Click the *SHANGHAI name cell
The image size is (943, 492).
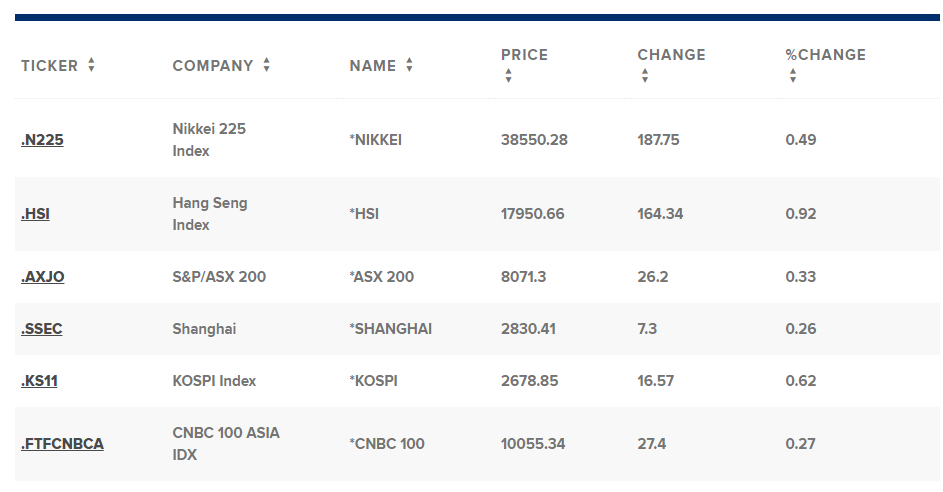[x=391, y=329]
